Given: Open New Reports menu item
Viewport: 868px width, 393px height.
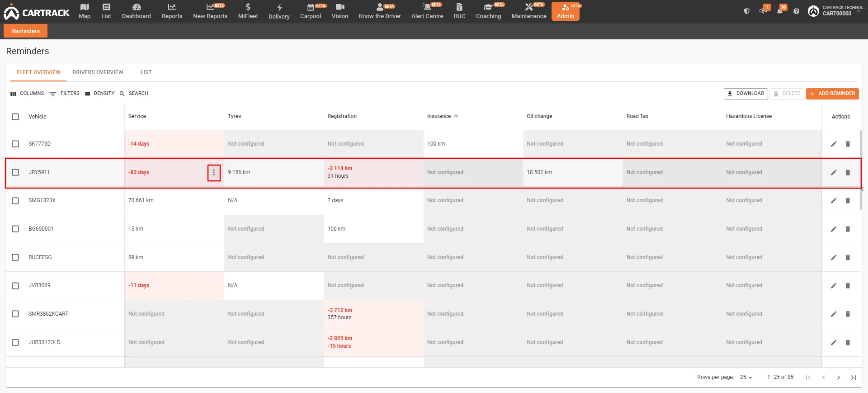Looking at the screenshot, I should [x=210, y=11].
